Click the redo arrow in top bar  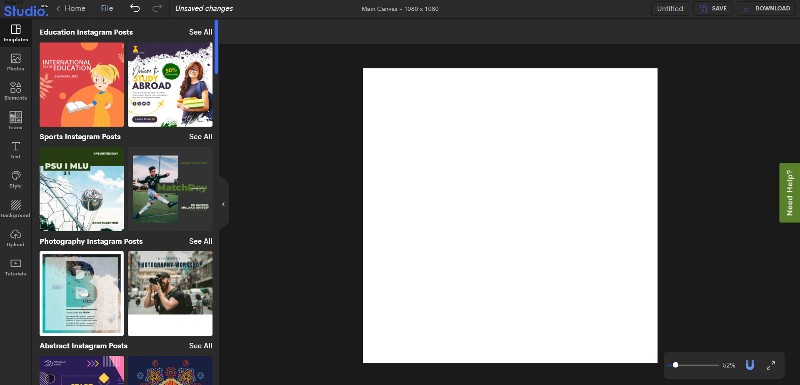pyautogui.click(x=157, y=8)
